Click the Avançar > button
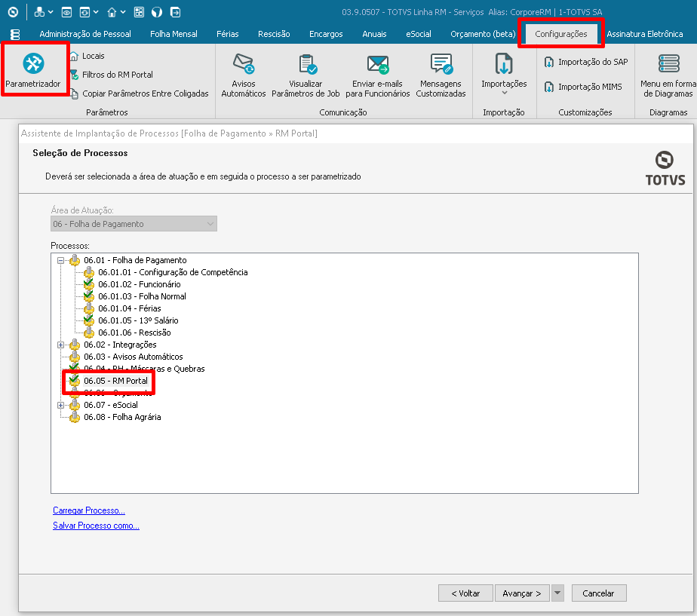The image size is (697, 616). 522,593
